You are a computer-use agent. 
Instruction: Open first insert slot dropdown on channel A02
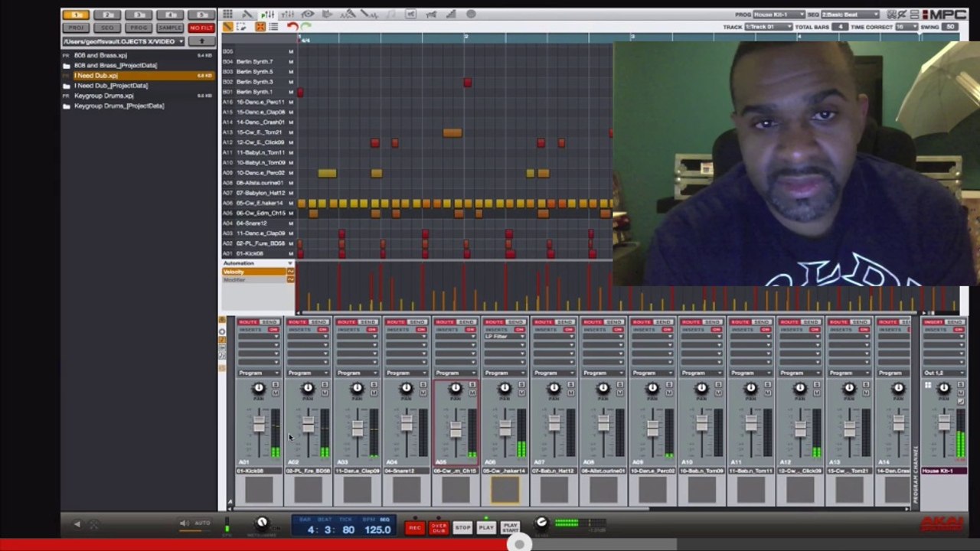(x=308, y=337)
